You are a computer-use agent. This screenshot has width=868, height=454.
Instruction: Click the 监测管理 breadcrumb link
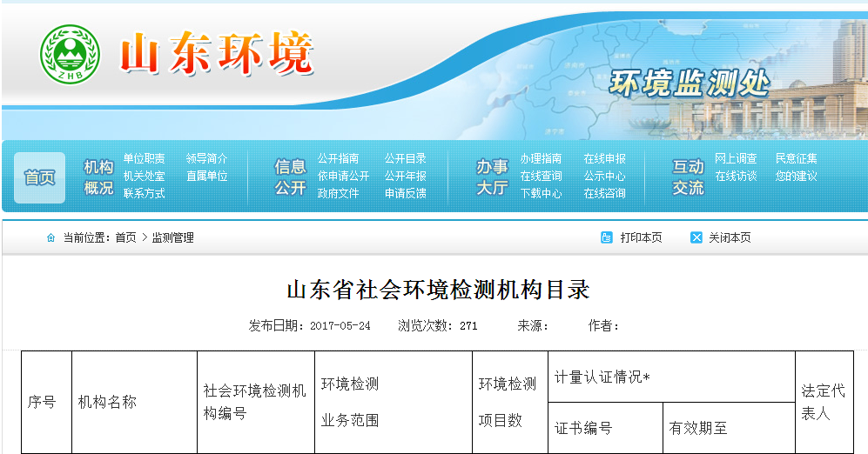coord(172,237)
